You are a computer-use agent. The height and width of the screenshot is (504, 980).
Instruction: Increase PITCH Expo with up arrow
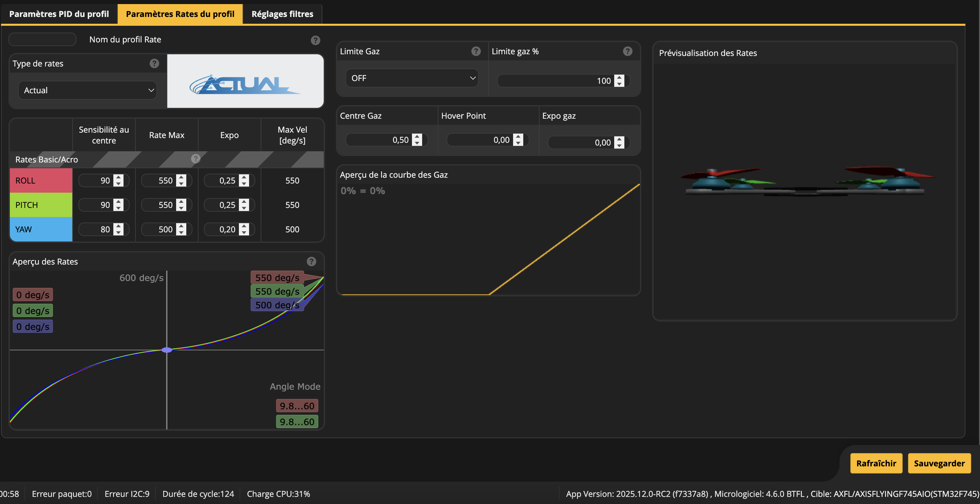click(244, 201)
